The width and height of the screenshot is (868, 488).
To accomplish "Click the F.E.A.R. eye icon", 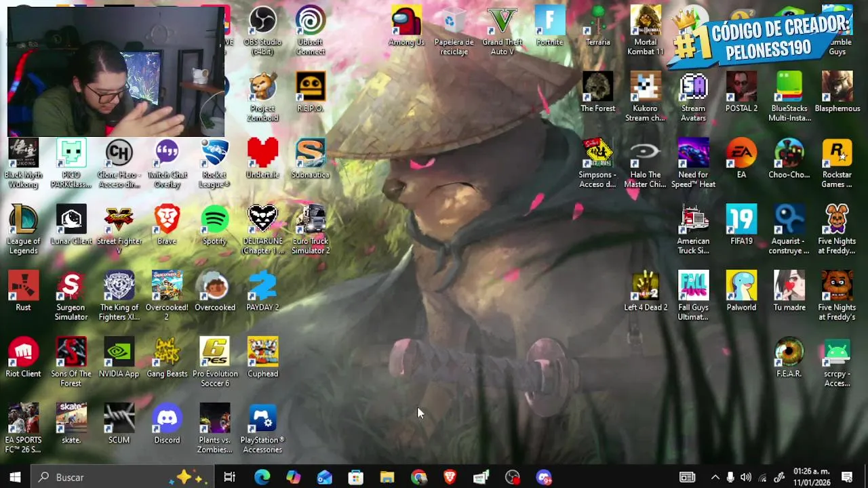I will [789, 352].
